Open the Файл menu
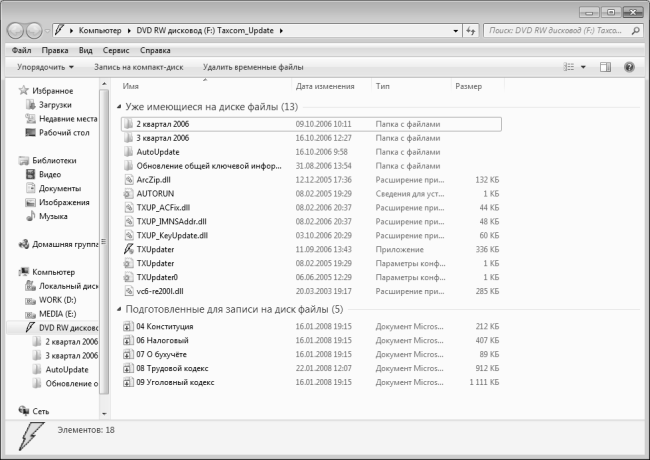This screenshot has width=650, height=460. click(x=22, y=50)
